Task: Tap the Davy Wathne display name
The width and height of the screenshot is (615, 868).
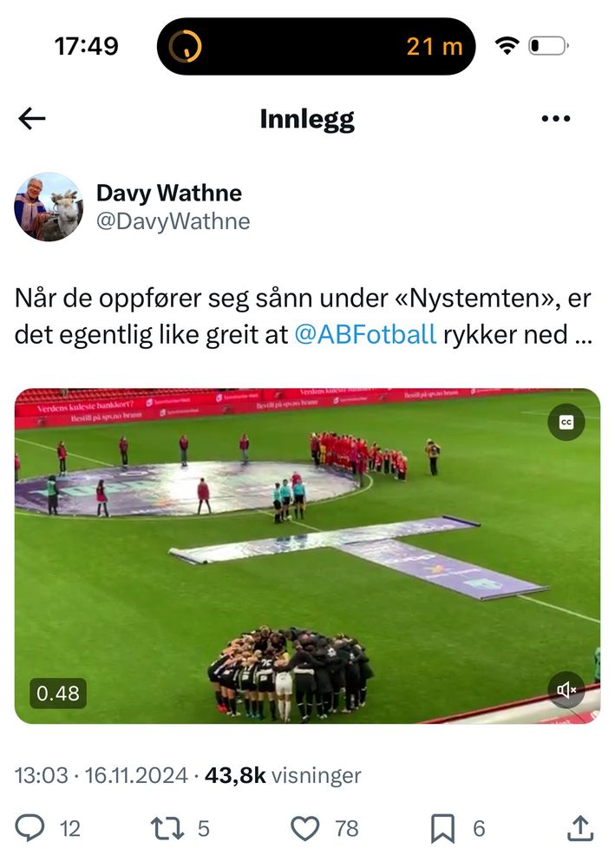Action: pos(168,193)
